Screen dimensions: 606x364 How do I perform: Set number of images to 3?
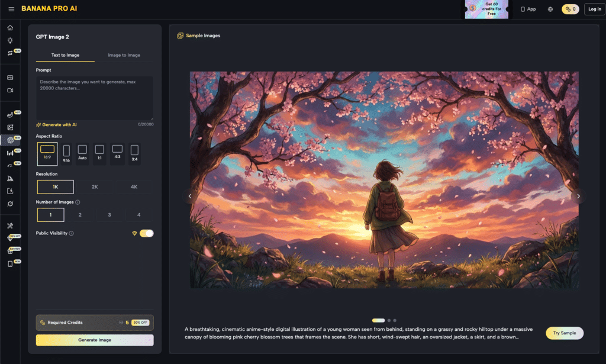coord(109,215)
